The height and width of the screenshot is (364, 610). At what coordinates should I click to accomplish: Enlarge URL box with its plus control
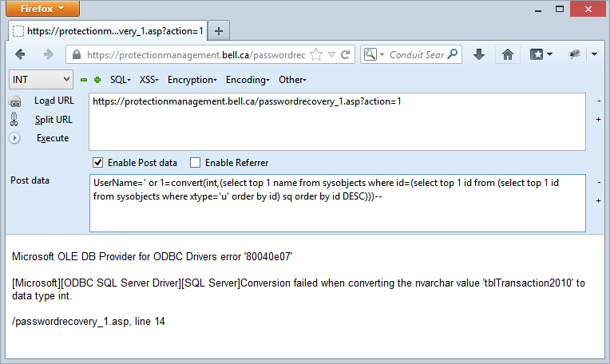(x=599, y=120)
